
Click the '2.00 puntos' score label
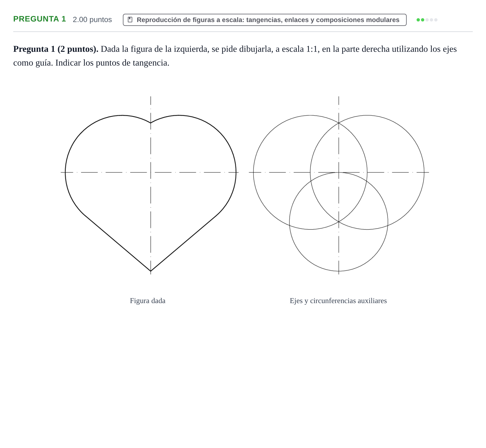(x=92, y=20)
